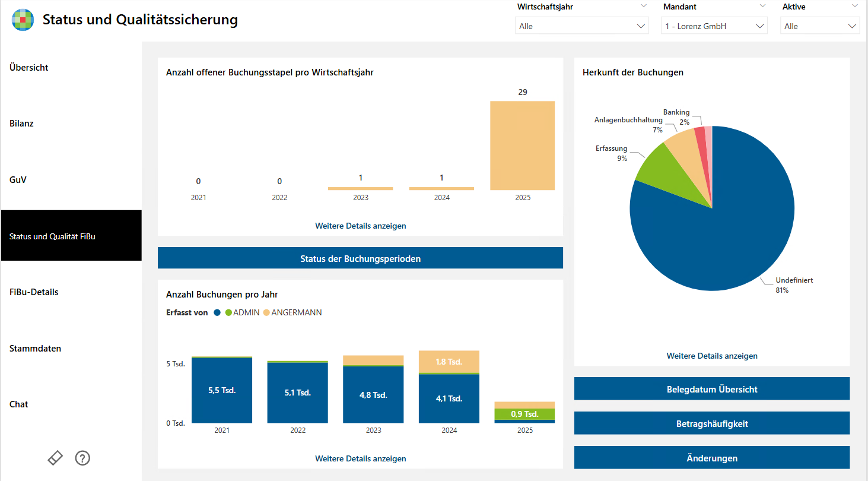The height and width of the screenshot is (481, 868).
Task: Click the title 'Anzahl Buchungen pro Jahr'
Action: click(x=222, y=295)
